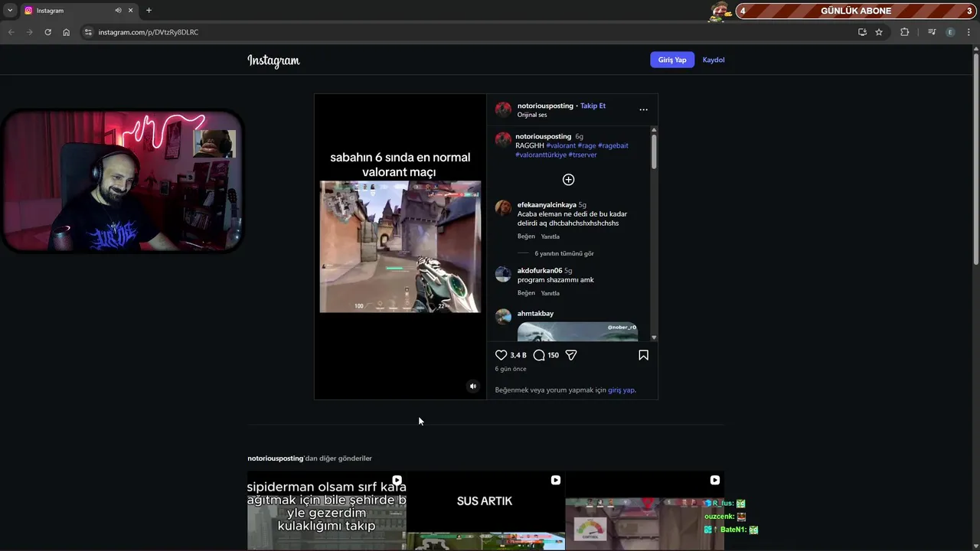The width and height of the screenshot is (980, 551).
Task: Open post options three-dot menu
Action: 643,109
